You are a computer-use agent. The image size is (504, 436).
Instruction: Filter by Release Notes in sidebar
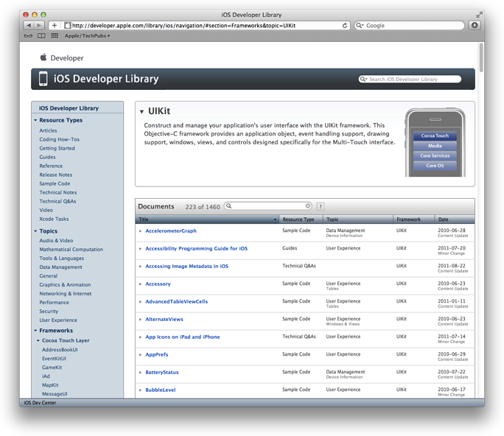(55, 175)
